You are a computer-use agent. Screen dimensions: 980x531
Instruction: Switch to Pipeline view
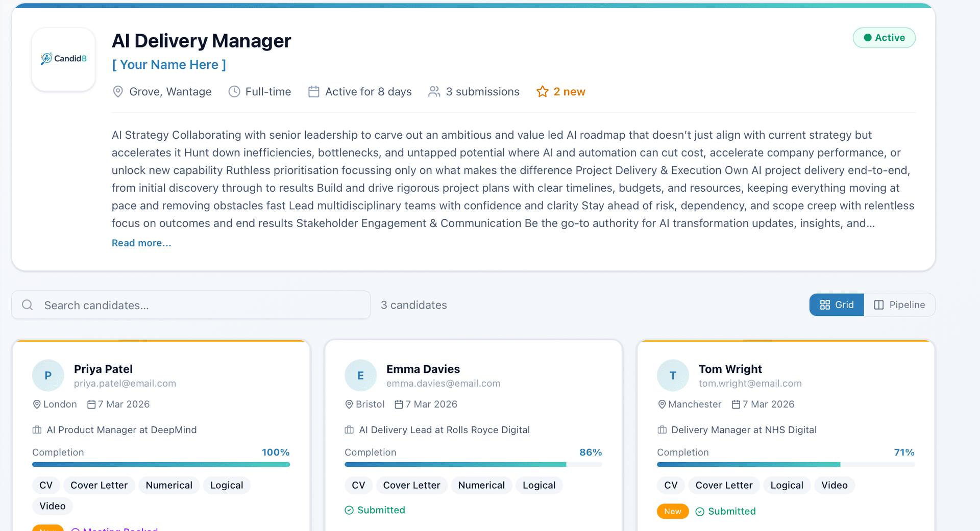pos(899,305)
